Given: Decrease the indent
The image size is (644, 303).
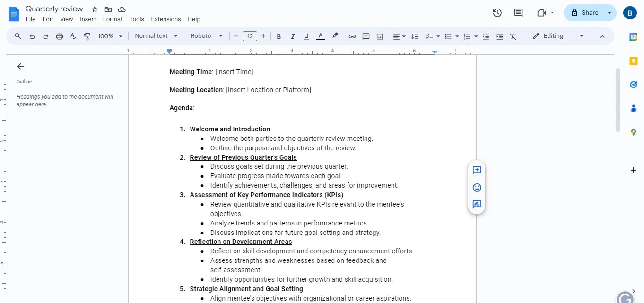Looking at the screenshot, I should coord(486,36).
